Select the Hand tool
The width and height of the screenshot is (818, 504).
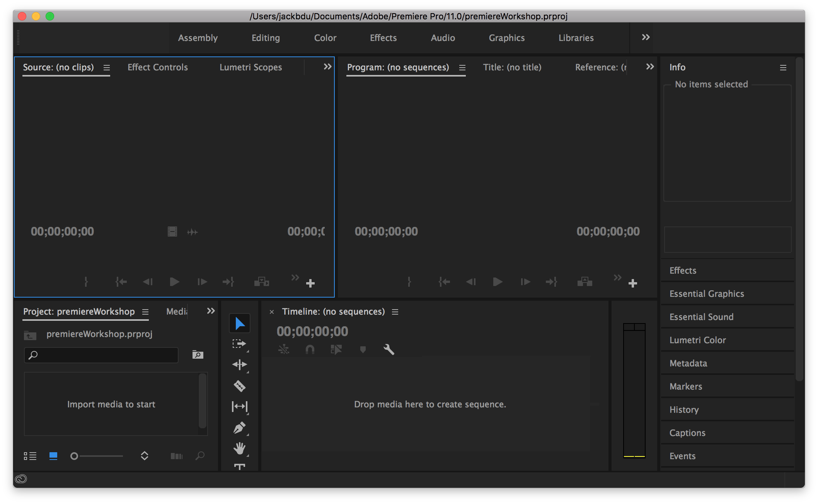[239, 448]
